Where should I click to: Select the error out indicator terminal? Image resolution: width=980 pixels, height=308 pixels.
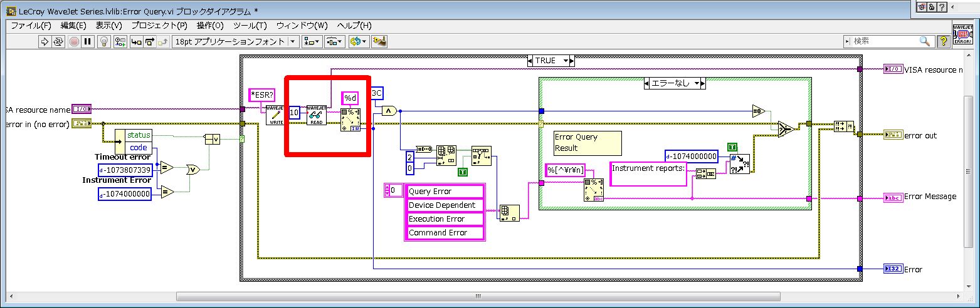click(x=893, y=134)
